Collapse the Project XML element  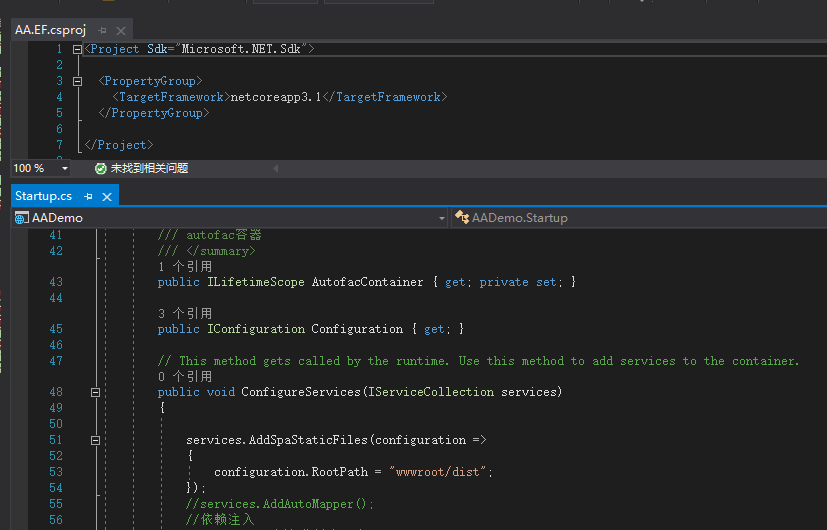(x=78, y=49)
